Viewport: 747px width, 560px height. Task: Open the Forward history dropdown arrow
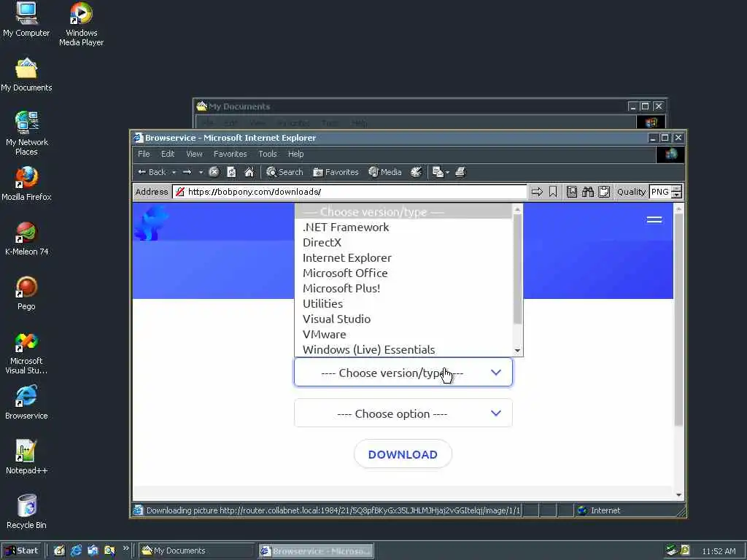(201, 172)
